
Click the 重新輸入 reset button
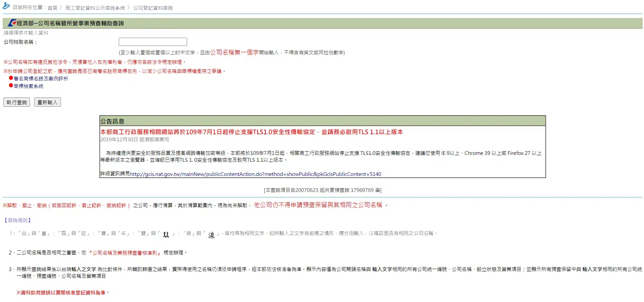[48, 102]
